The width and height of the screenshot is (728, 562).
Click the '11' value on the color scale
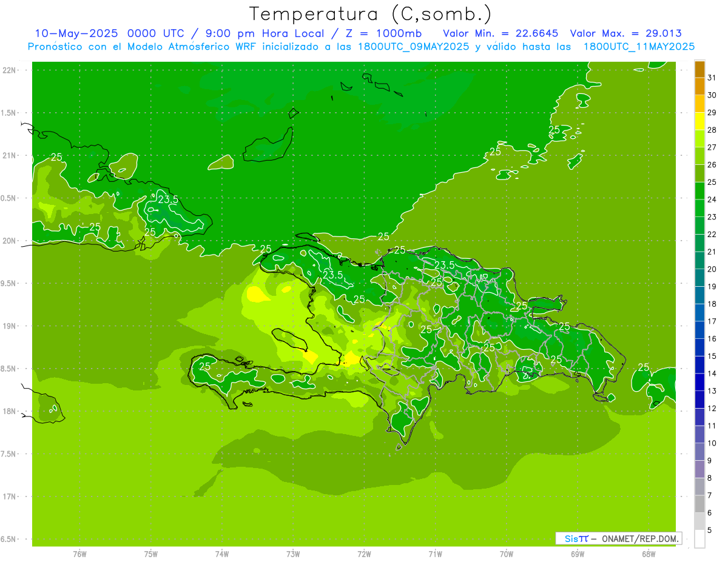(x=712, y=426)
